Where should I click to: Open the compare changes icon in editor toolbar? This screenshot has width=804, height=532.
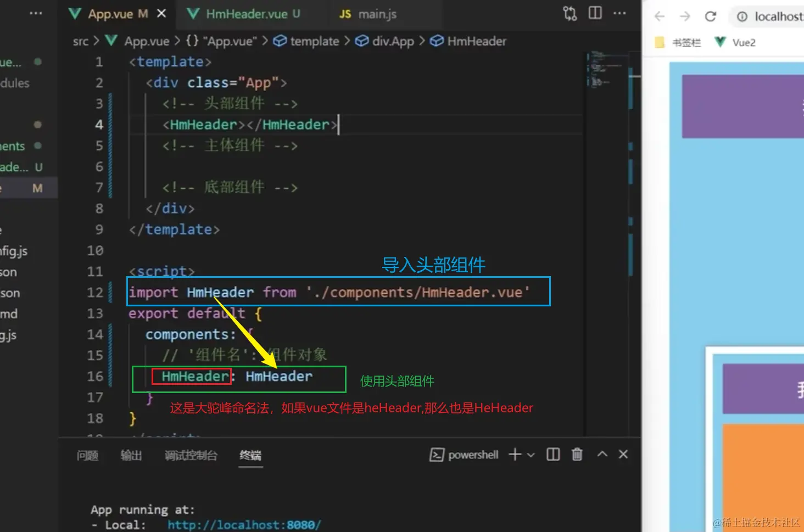point(570,13)
